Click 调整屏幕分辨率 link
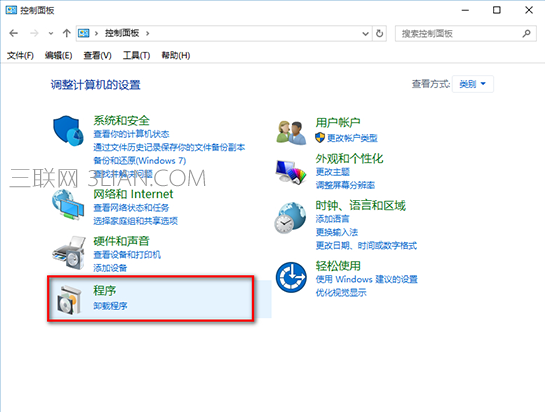 point(345,185)
